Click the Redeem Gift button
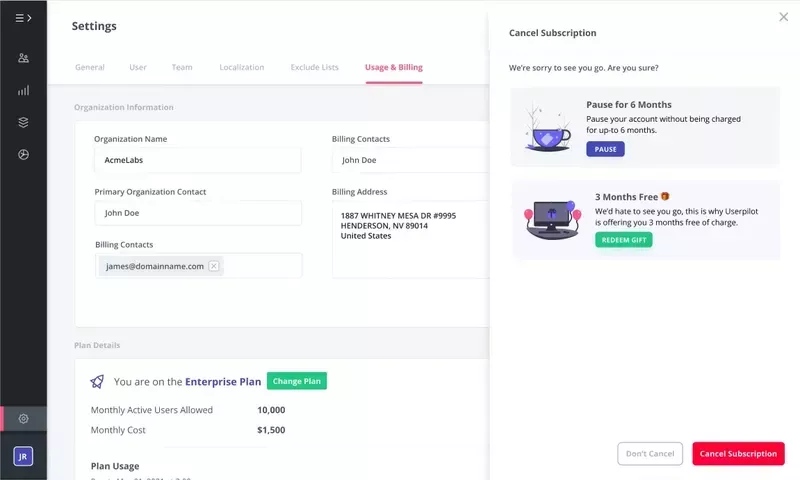This screenshot has width=800, height=480. pos(623,240)
